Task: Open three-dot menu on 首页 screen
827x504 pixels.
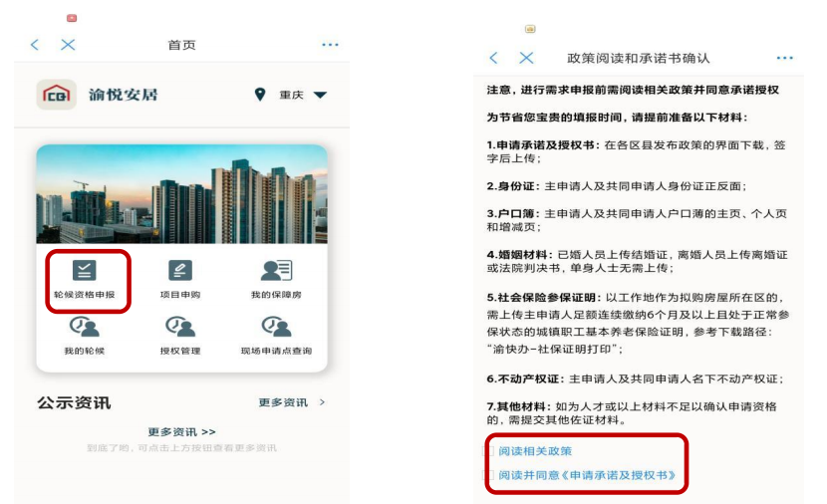Action: (x=330, y=45)
